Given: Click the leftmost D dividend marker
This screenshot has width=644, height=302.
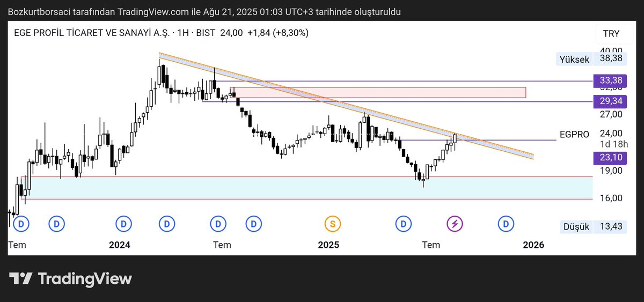Looking at the screenshot, I should click(21, 224).
